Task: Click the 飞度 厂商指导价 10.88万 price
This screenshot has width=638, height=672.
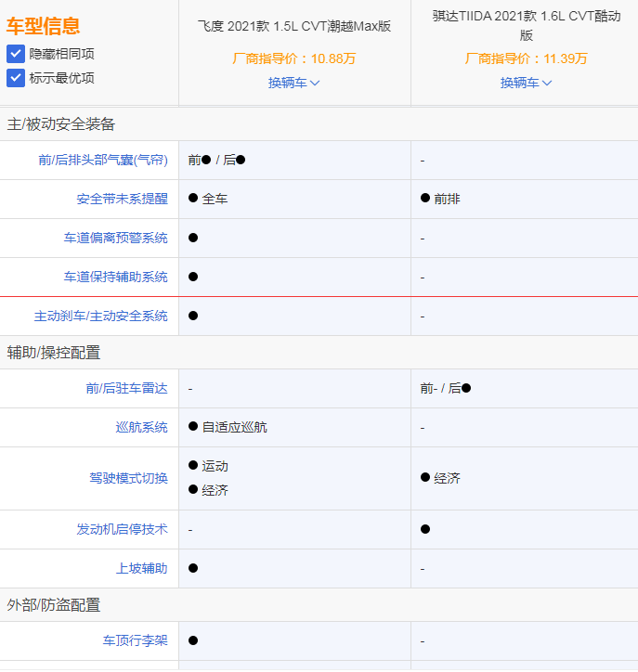Action: [x=293, y=58]
